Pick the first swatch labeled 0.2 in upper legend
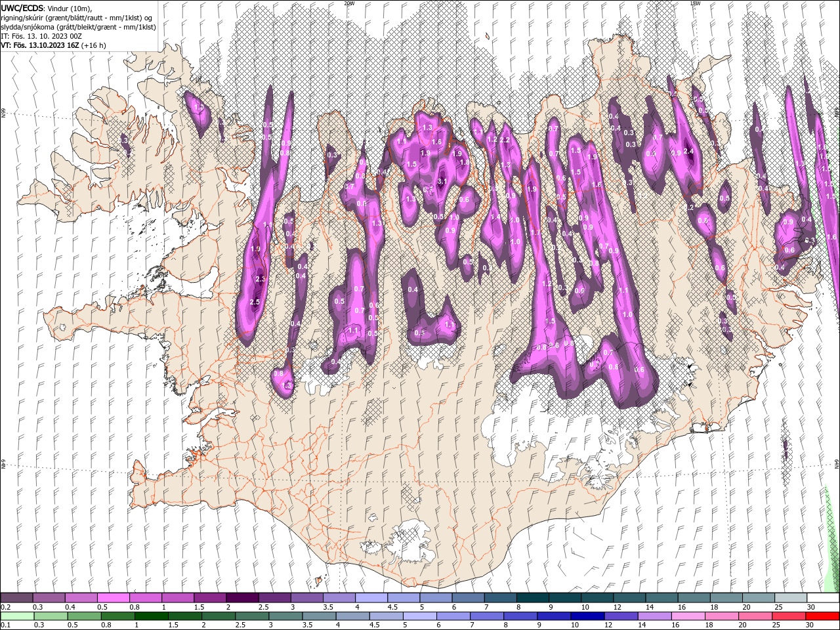The image size is (840, 630). click(16, 598)
